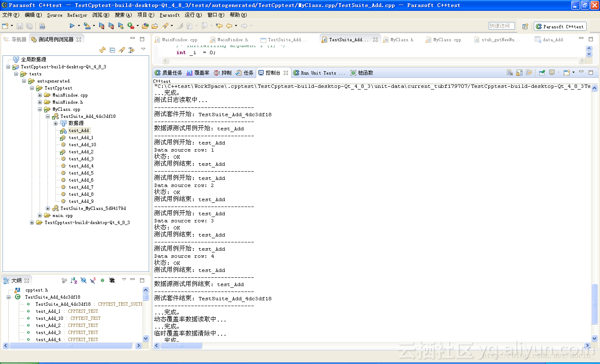
Task: Refresh the test case explorer view
Action: [x=102, y=50]
